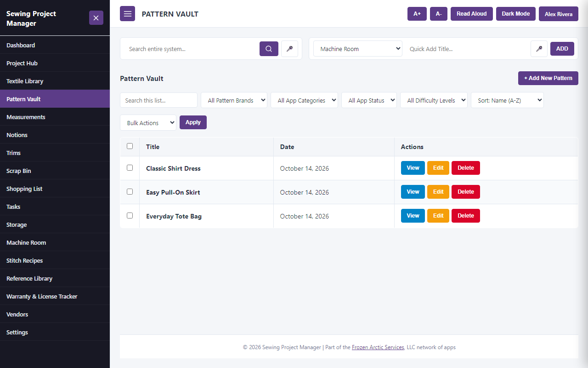This screenshot has width=588, height=368.
Task: Check the Classic Shirt Dress checkbox
Action: [x=130, y=168]
